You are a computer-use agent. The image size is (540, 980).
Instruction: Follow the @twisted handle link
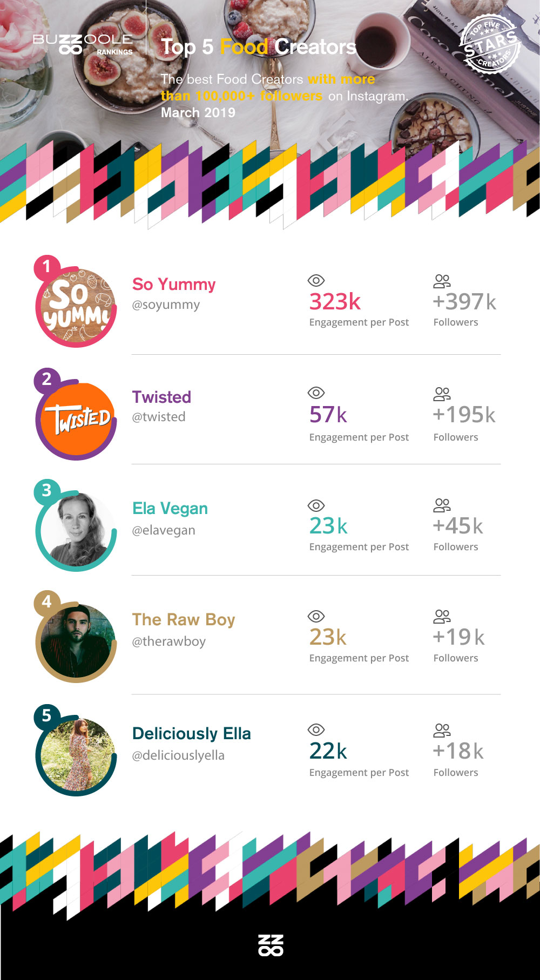(x=159, y=417)
